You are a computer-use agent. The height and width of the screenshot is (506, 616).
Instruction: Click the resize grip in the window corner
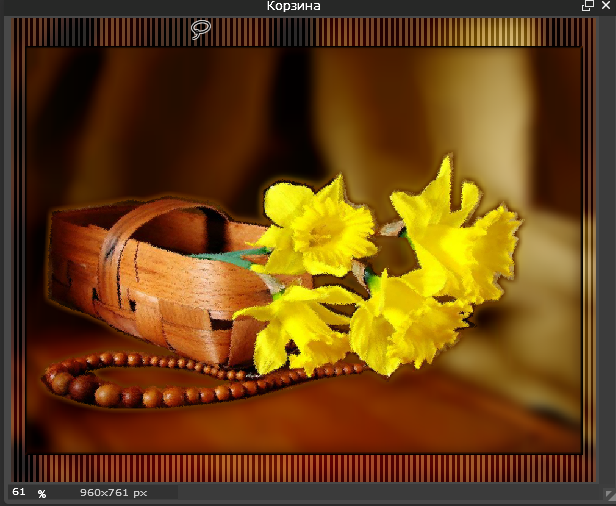tap(609, 494)
